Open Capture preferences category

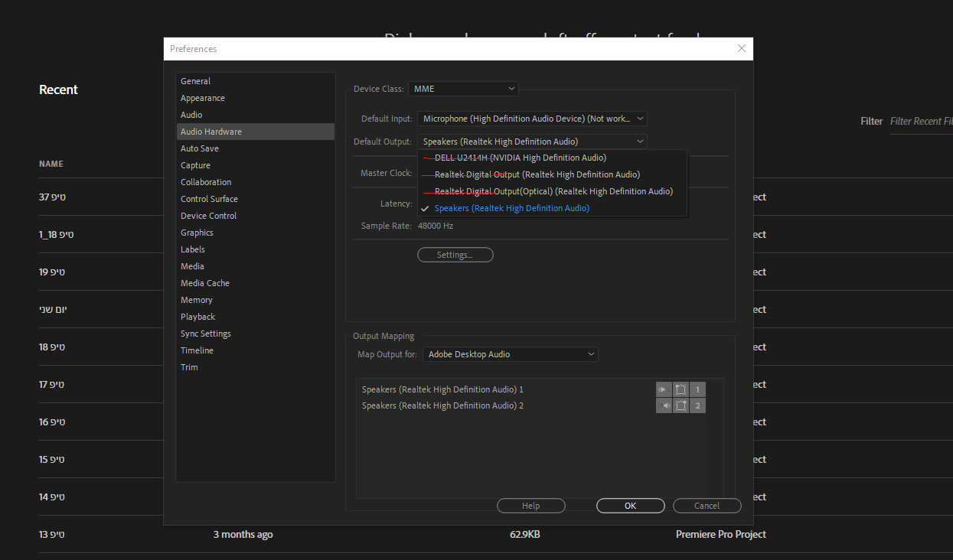click(256, 165)
